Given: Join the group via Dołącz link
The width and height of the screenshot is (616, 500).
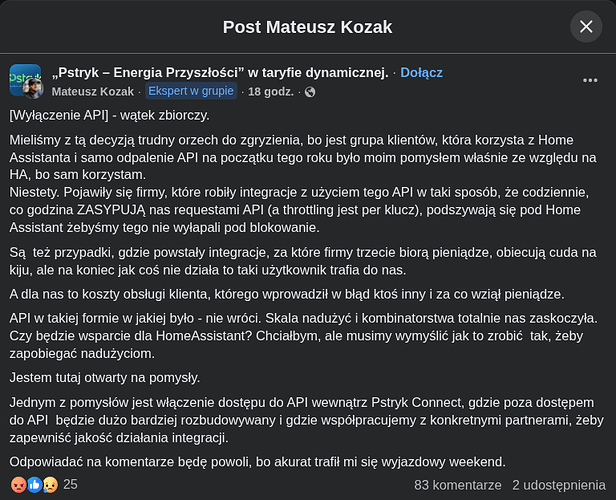Looking at the screenshot, I should coord(421,73).
